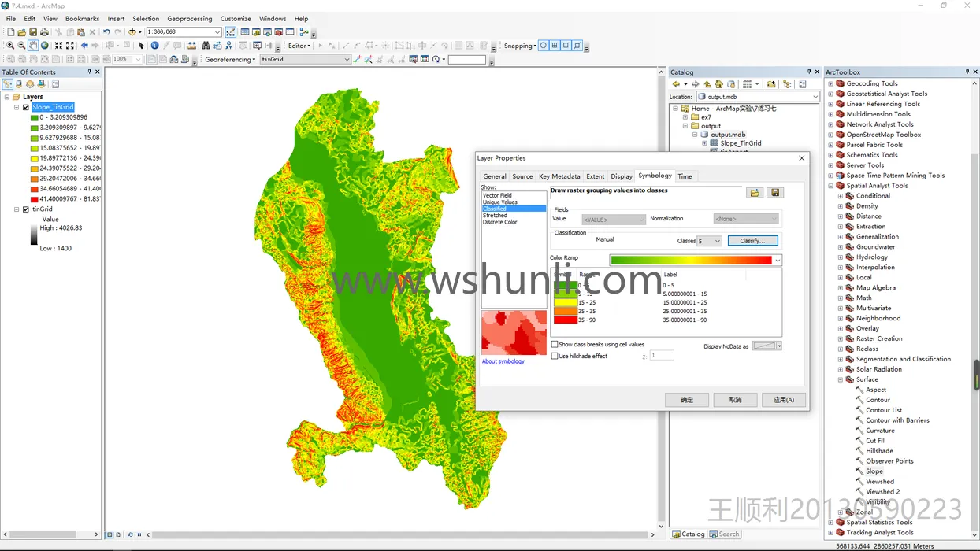The image size is (980, 551).
Task: Select Elements with black arrow tool
Action: [x=141, y=46]
